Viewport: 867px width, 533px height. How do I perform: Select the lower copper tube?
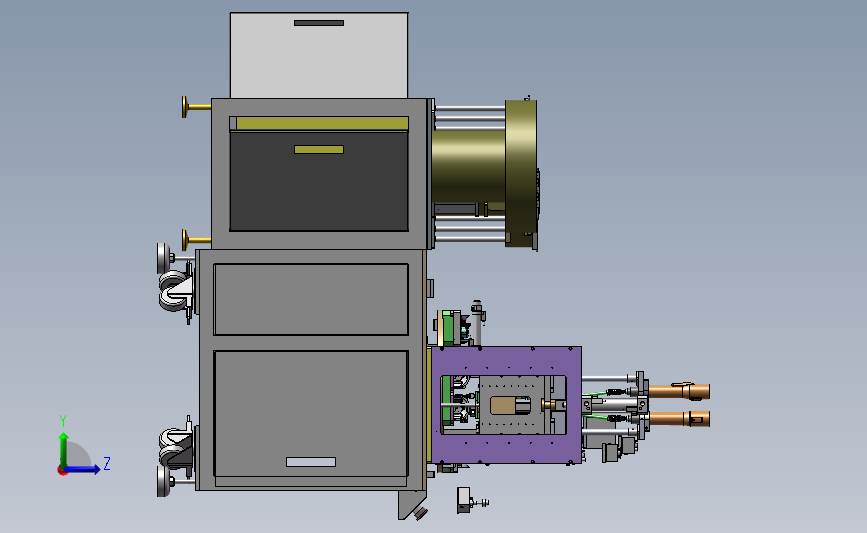tap(679, 419)
